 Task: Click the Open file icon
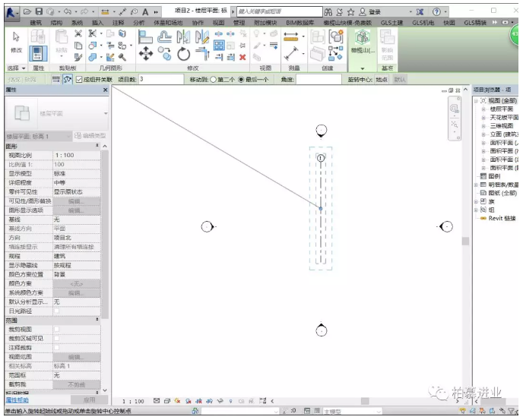27,11
